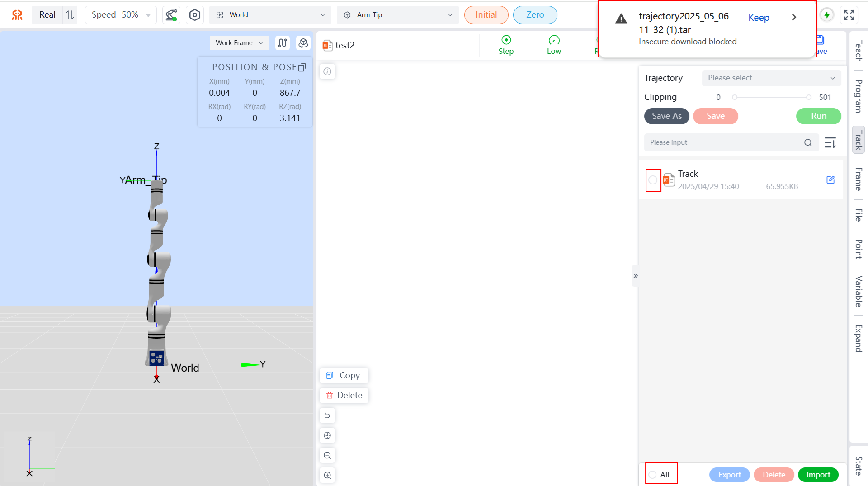
Task: Switch to the Program side tab
Action: tap(858, 96)
